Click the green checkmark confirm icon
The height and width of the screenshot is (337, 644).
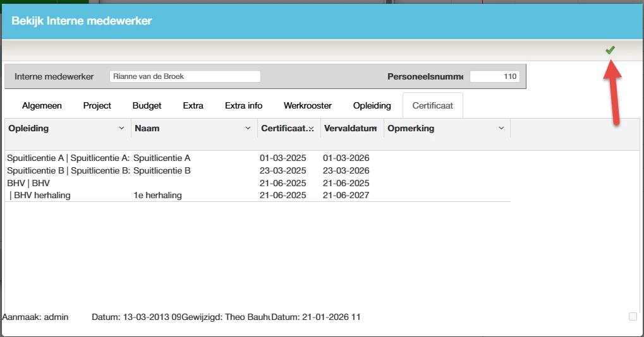(610, 50)
